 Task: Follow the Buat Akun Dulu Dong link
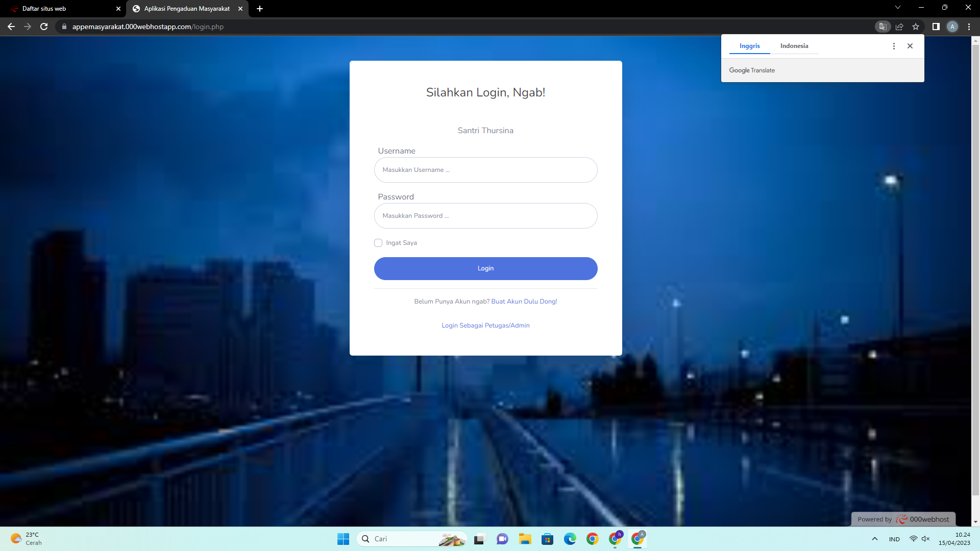click(524, 302)
